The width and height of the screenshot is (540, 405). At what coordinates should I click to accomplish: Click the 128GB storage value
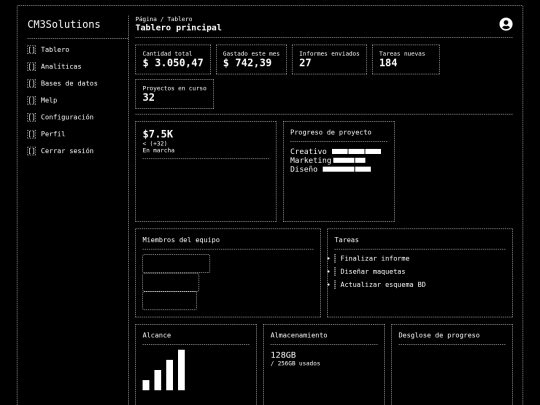[283, 355]
